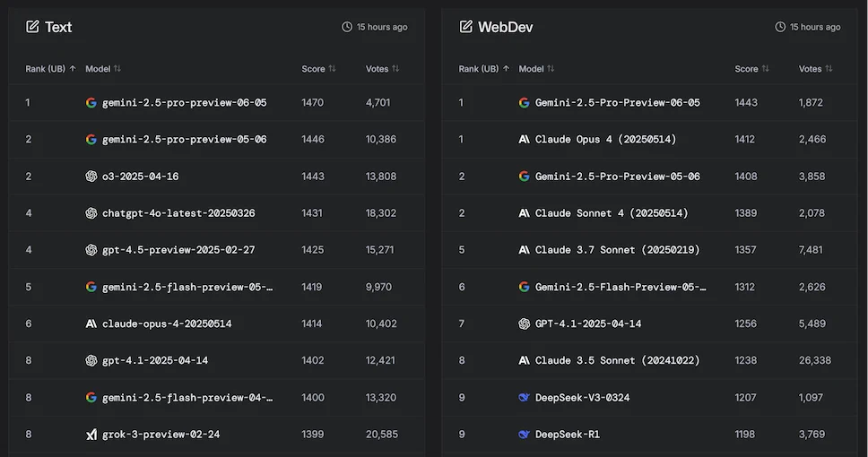Click Google icon beside gemini-2.5-flash-preview-05 in Text
Viewport: 868px width, 457px height.
(91, 287)
